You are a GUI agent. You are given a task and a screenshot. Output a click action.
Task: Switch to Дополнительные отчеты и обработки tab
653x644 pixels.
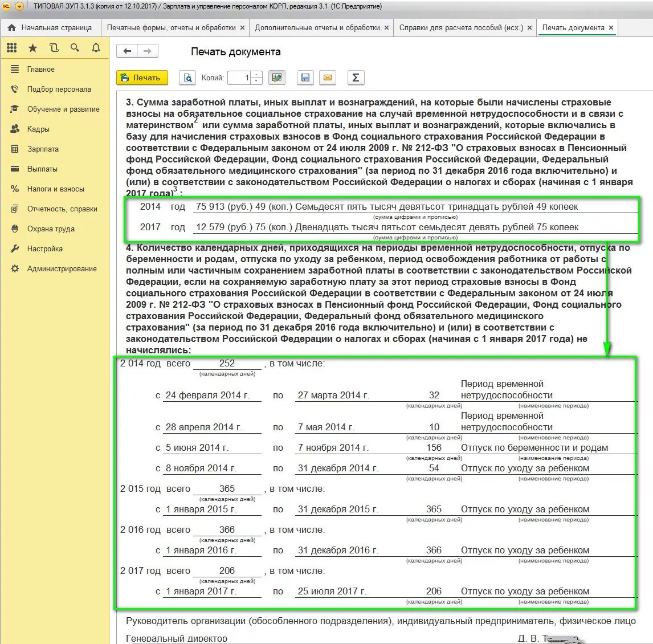point(317,27)
